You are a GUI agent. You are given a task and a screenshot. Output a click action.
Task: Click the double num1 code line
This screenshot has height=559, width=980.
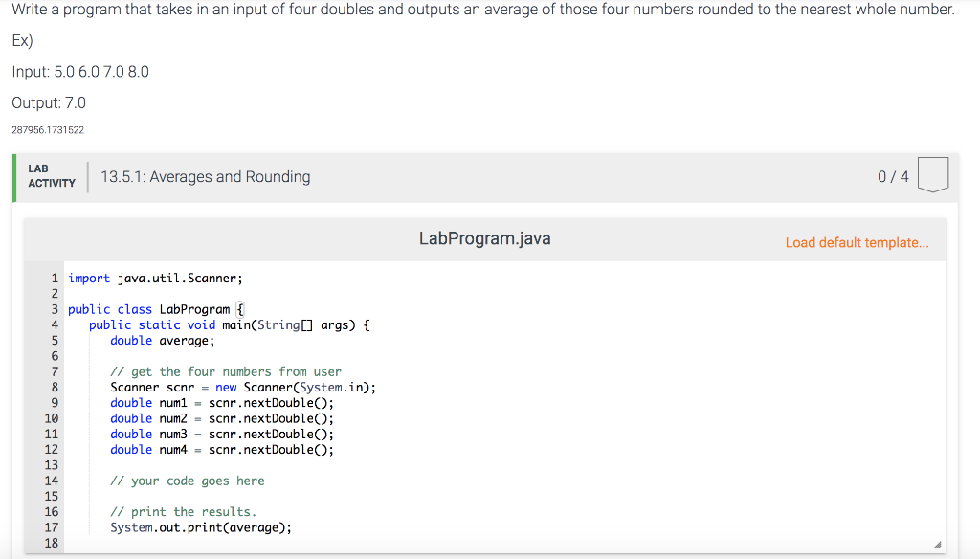pyautogui.click(x=222, y=403)
